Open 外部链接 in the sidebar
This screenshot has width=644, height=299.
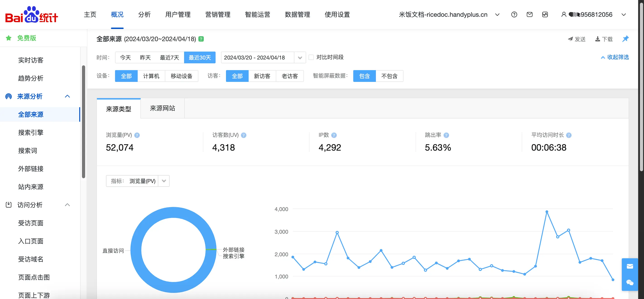point(31,168)
